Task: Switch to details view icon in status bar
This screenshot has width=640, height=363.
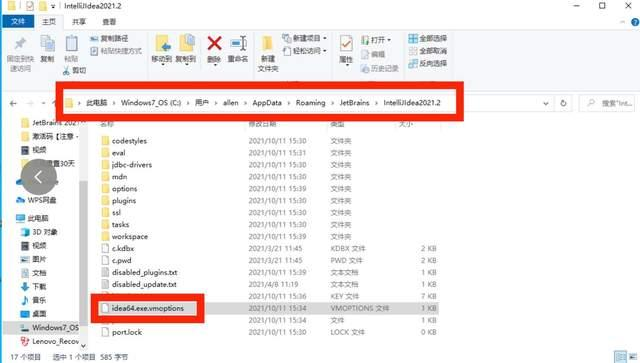Action: 620,356
